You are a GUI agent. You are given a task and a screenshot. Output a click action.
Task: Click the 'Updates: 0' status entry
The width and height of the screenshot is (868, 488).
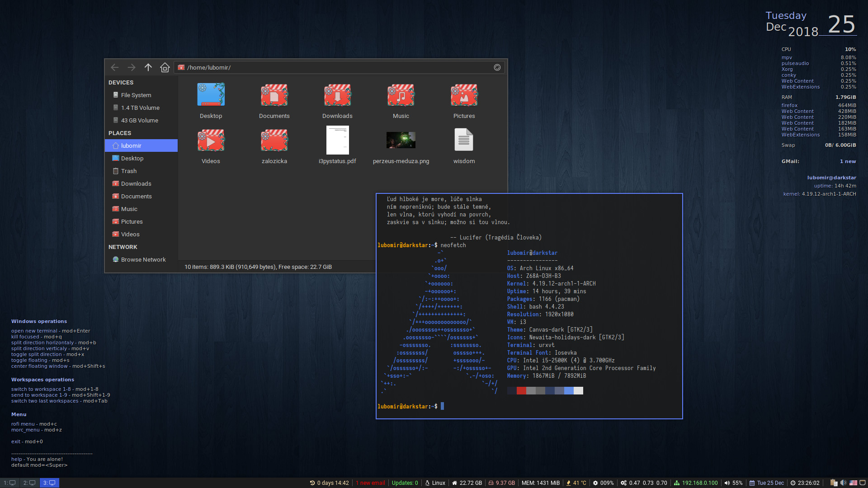tap(405, 483)
